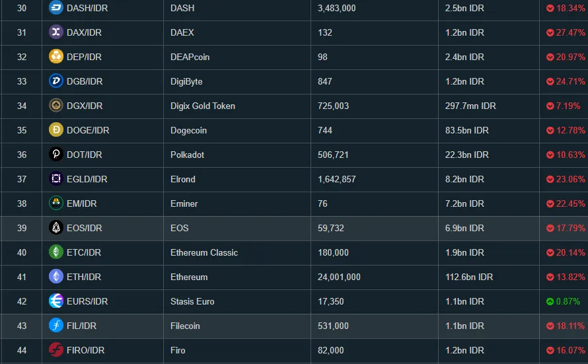Select the Polkadot black logo
Viewport: 588px width, 364px height.
tap(56, 155)
